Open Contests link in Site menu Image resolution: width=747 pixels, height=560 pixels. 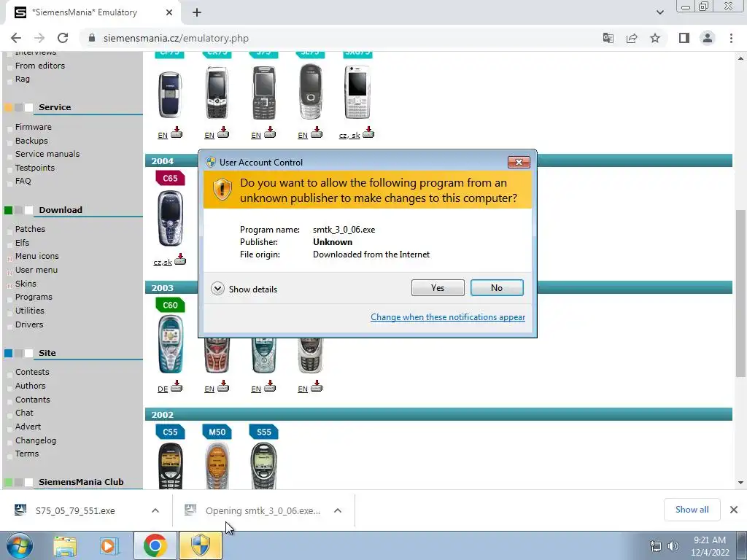32,372
